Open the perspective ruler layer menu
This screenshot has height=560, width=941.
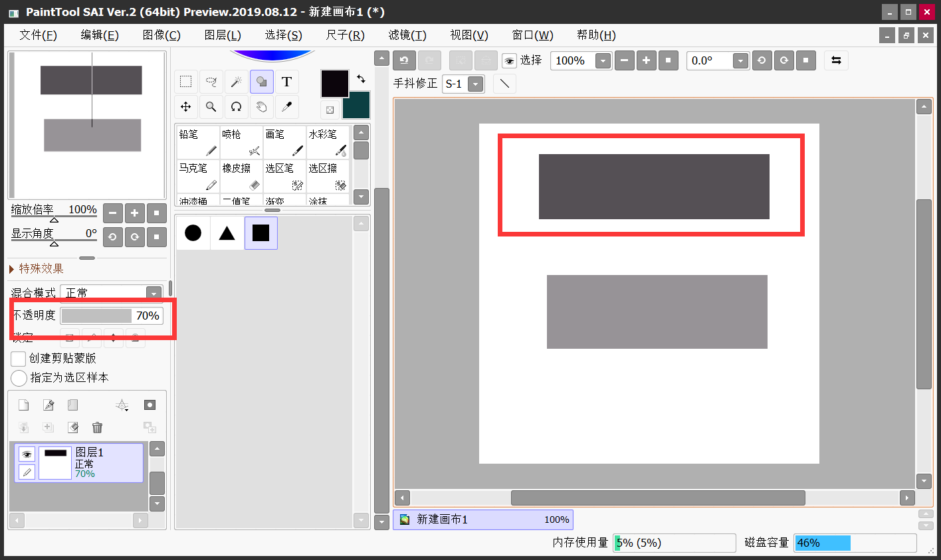point(122,405)
